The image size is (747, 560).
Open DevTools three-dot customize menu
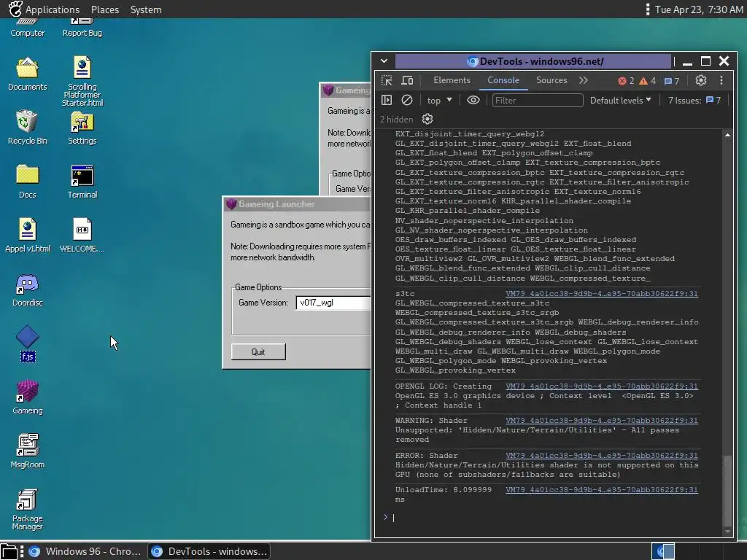721,80
